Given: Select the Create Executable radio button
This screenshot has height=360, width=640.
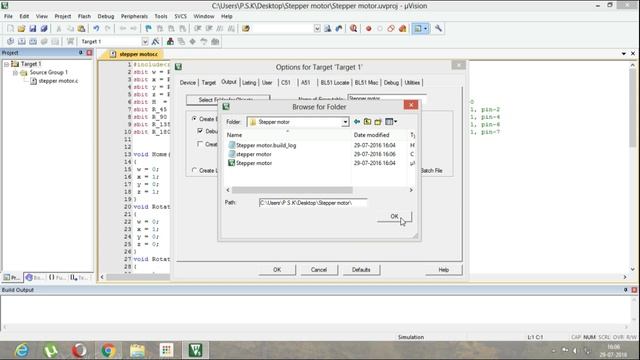Looking at the screenshot, I should coord(194,119).
